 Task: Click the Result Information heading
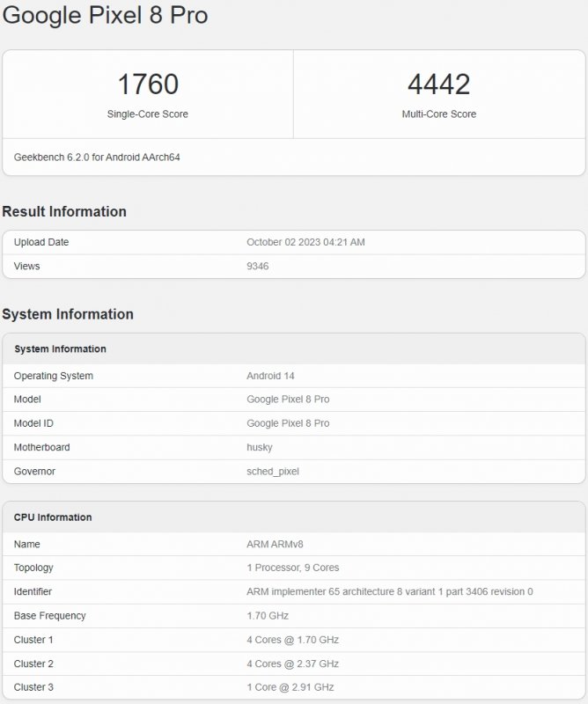64,212
